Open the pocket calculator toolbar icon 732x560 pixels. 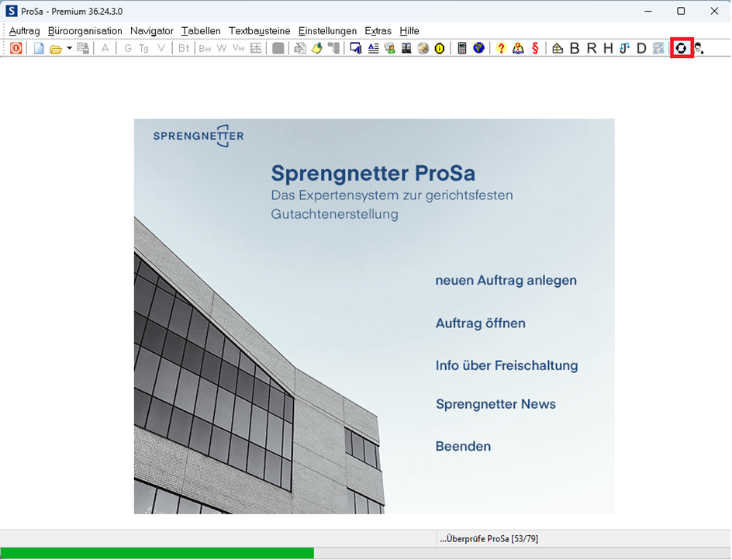tap(461, 48)
